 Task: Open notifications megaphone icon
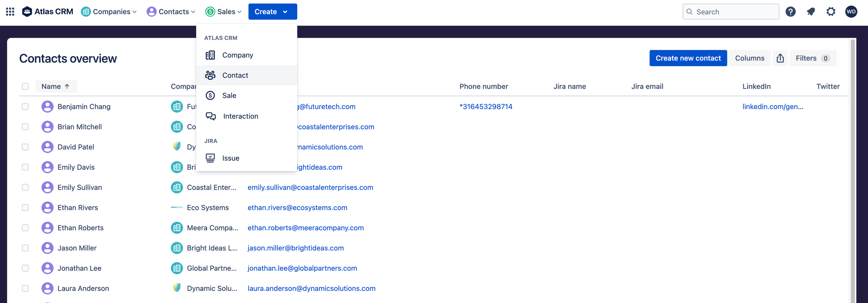pos(811,12)
